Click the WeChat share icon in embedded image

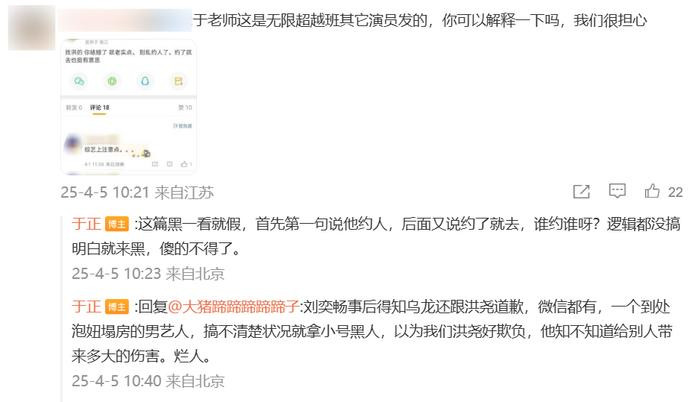79,81
